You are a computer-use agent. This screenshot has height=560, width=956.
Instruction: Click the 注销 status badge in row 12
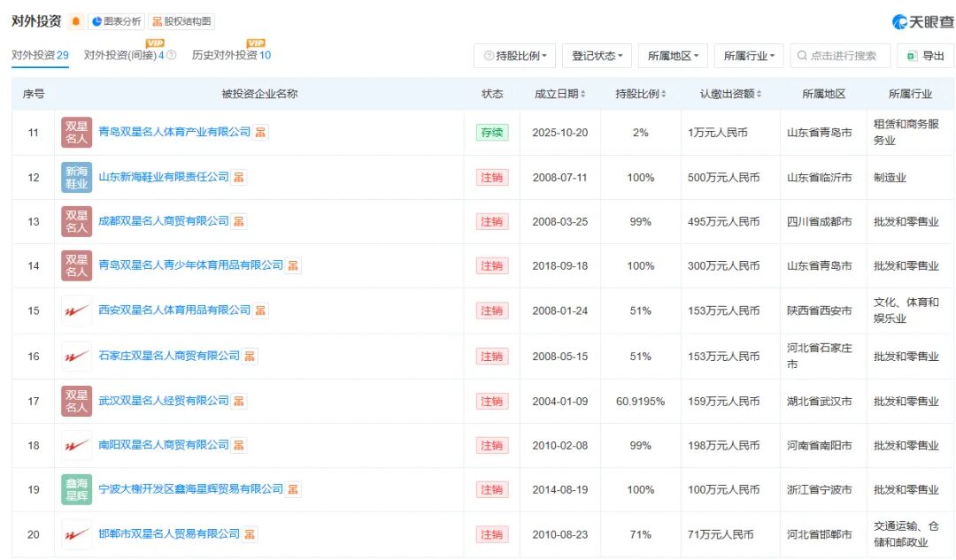coord(492,177)
